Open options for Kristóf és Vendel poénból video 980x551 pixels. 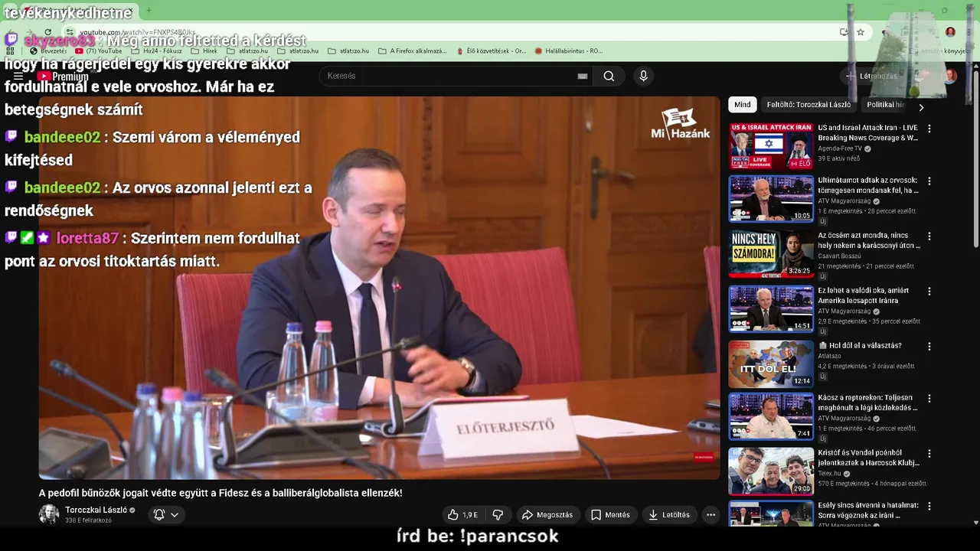pyautogui.click(x=929, y=454)
